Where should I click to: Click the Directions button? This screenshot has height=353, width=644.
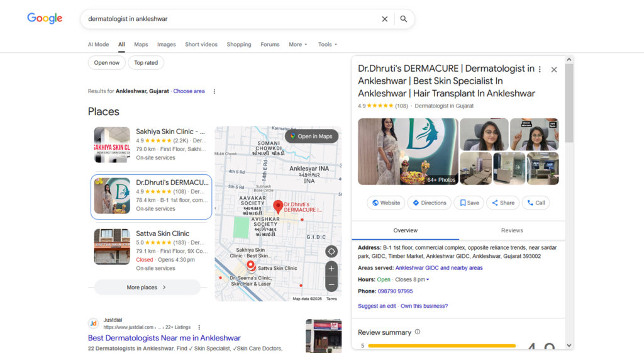point(430,203)
